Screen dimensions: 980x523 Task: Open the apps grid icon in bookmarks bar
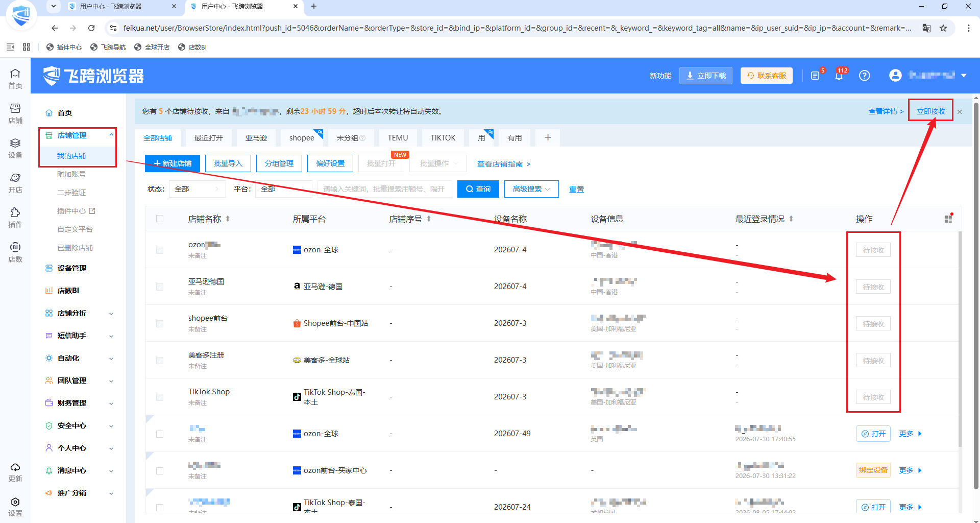tap(27, 47)
